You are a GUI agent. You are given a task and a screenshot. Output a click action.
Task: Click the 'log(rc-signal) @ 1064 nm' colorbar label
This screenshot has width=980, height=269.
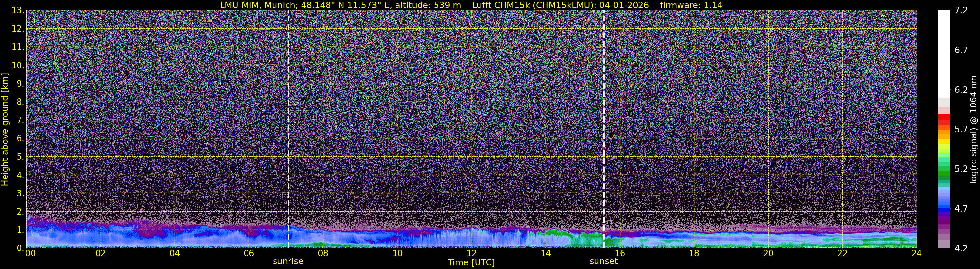point(973,129)
